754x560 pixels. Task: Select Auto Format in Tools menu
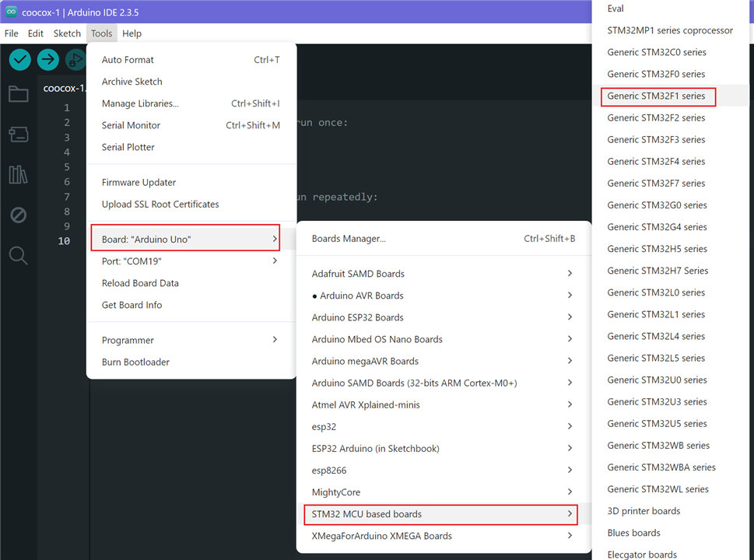191,60
